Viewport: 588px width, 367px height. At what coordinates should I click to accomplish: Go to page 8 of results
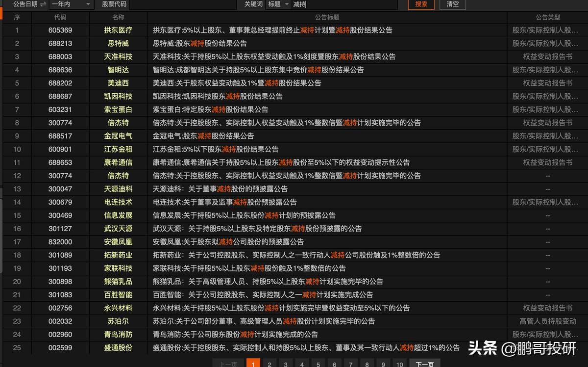click(367, 364)
